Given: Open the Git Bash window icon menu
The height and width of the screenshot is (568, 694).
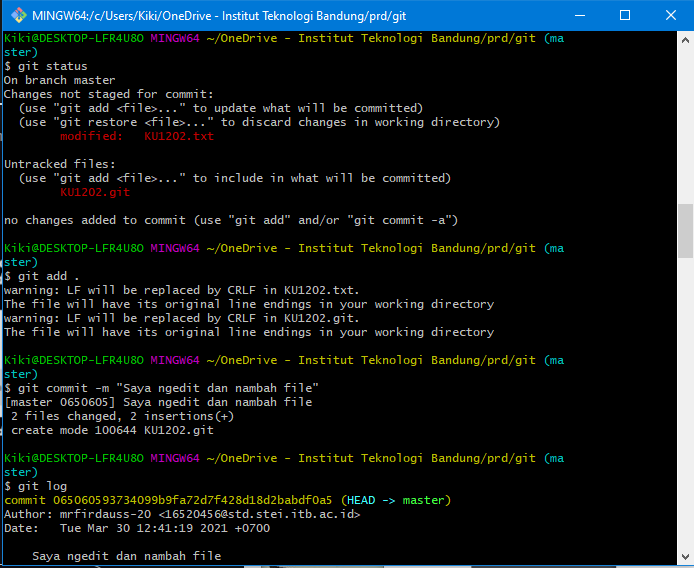Looking at the screenshot, I should (x=19, y=15).
